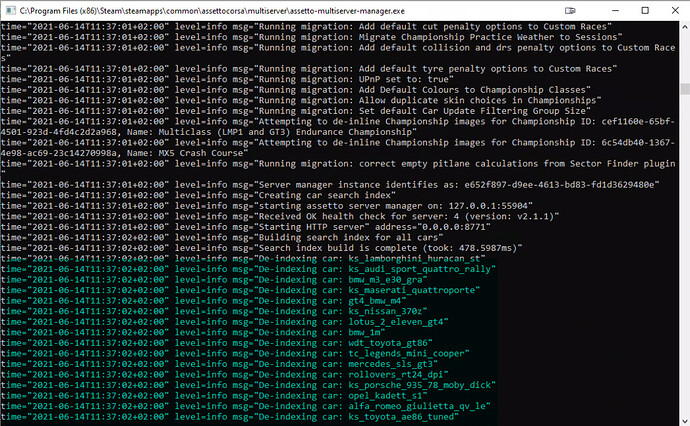Click the De-indexing car rollovers_rt24_dpi line

[x=224, y=375]
